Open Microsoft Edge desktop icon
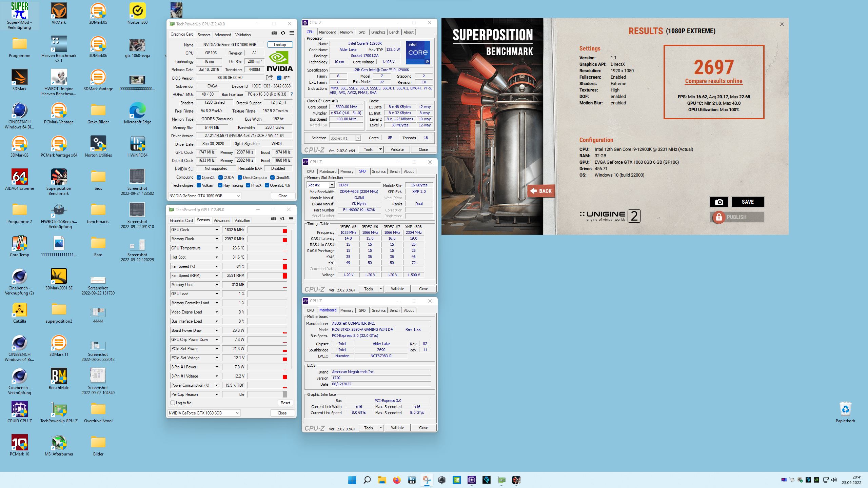 coord(137,113)
